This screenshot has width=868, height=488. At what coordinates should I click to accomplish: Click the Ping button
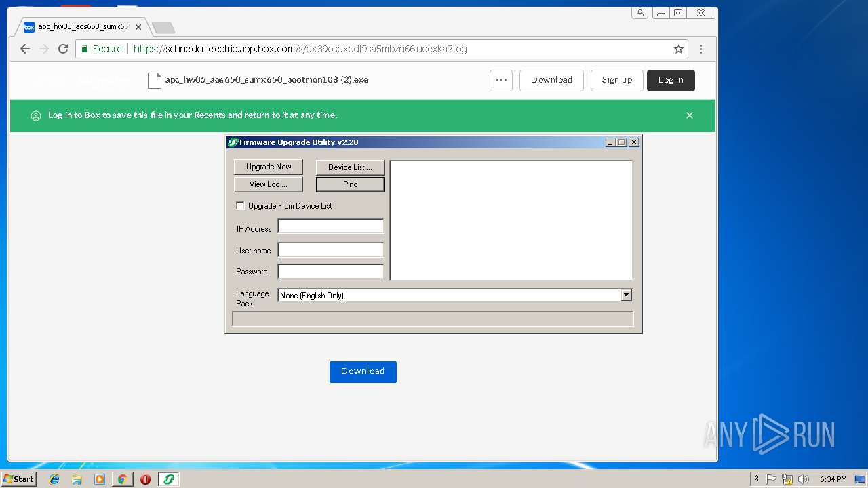coord(350,184)
